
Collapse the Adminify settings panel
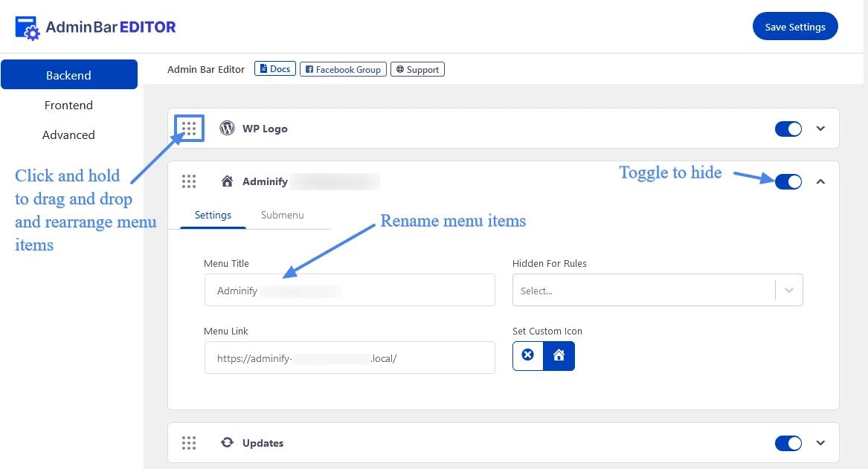click(x=820, y=181)
